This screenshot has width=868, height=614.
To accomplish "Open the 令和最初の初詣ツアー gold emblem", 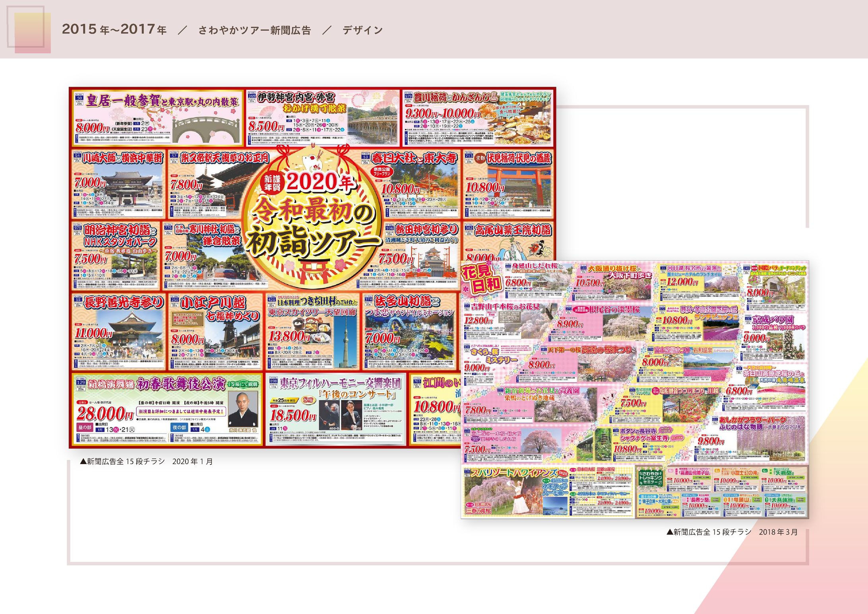I will coord(312,223).
